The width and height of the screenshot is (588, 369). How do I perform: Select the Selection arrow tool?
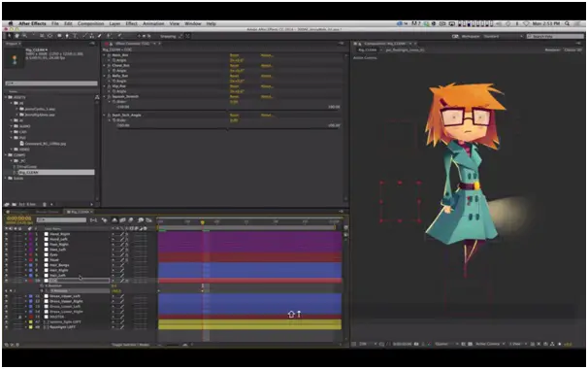(x=10, y=36)
